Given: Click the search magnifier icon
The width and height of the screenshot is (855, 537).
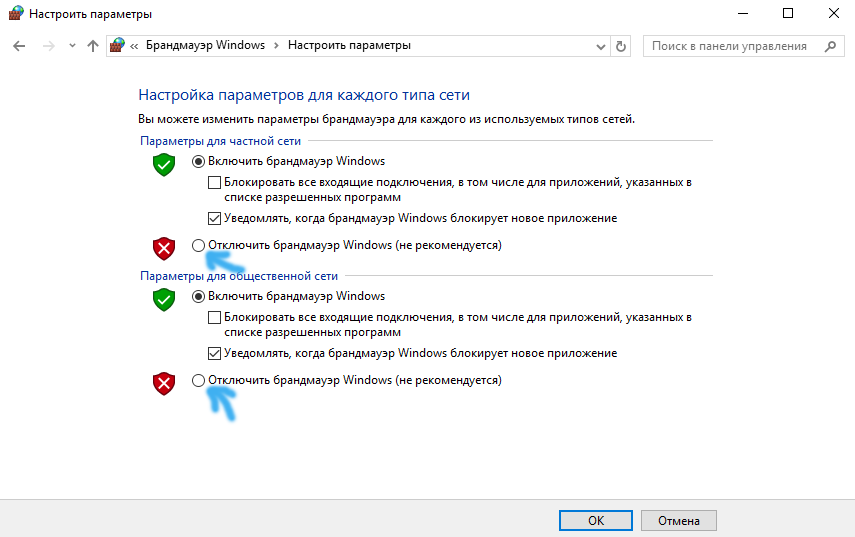Looking at the screenshot, I should pyautogui.click(x=830, y=46).
